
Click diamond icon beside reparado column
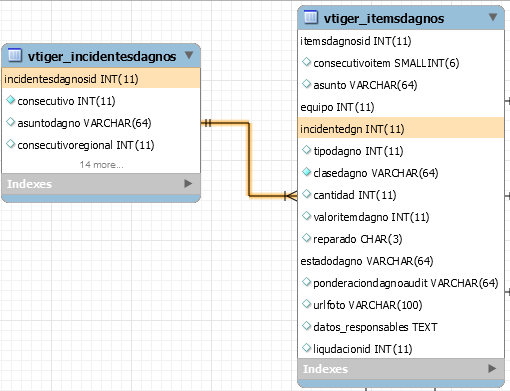pos(306,238)
